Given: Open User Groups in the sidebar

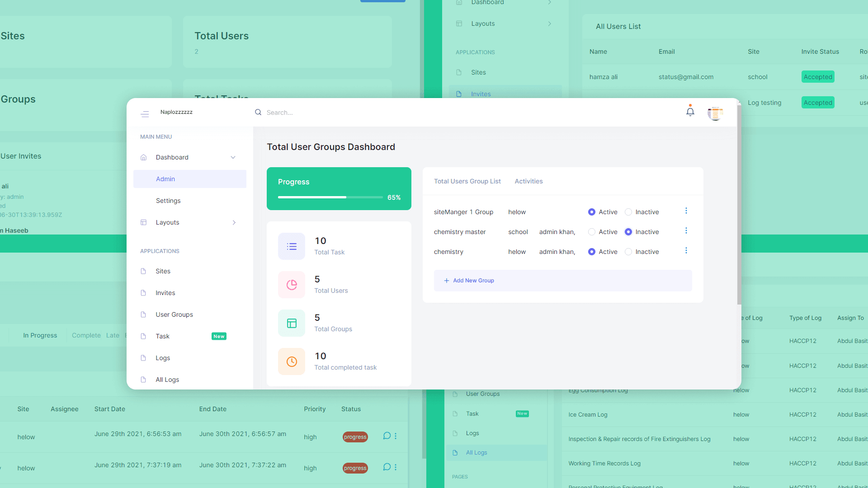Looking at the screenshot, I should click(174, 314).
